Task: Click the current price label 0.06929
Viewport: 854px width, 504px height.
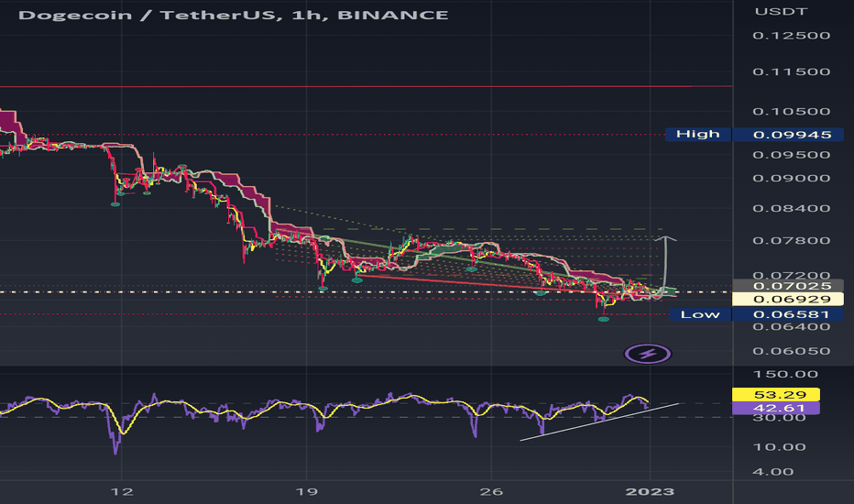Action: click(788, 299)
